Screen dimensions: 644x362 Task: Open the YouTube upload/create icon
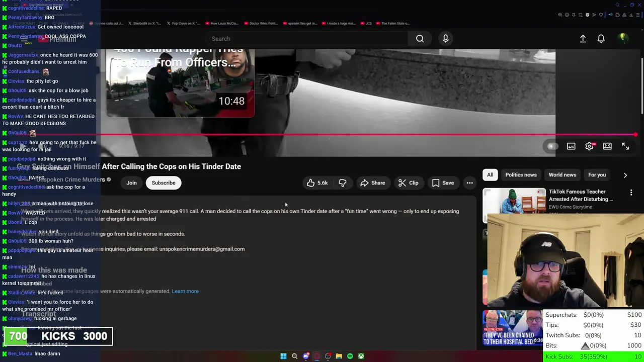[583, 39]
